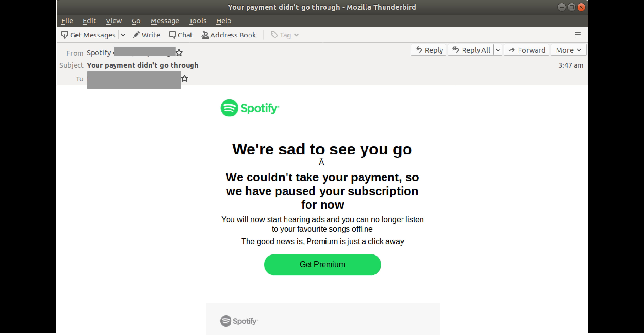Star the sender's contact in From row

(x=179, y=53)
